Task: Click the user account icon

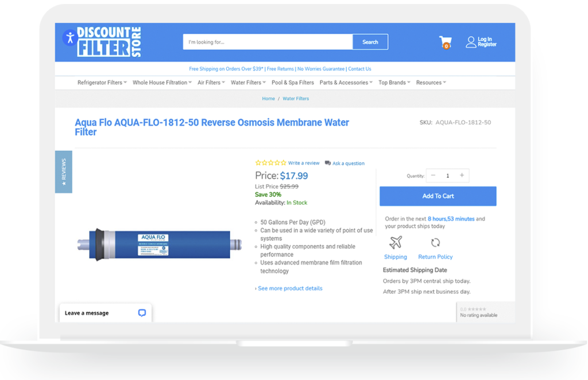Action: [471, 42]
